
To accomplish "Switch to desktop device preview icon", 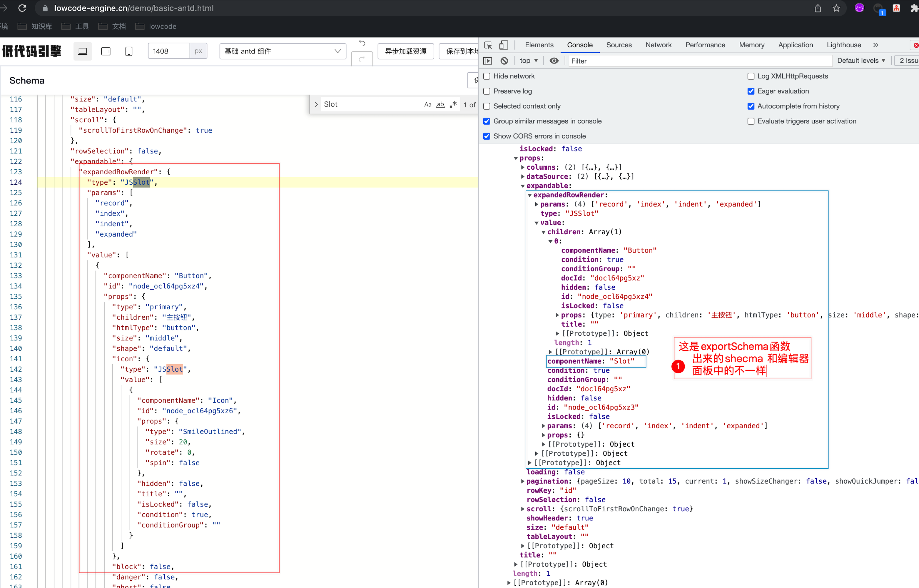I will tap(83, 51).
